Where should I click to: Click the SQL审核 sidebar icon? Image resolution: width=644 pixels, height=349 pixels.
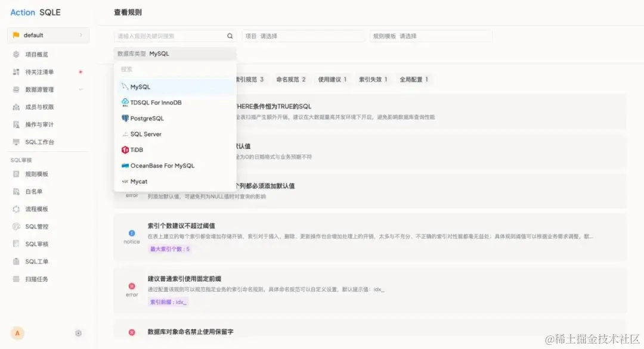tap(16, 244)
